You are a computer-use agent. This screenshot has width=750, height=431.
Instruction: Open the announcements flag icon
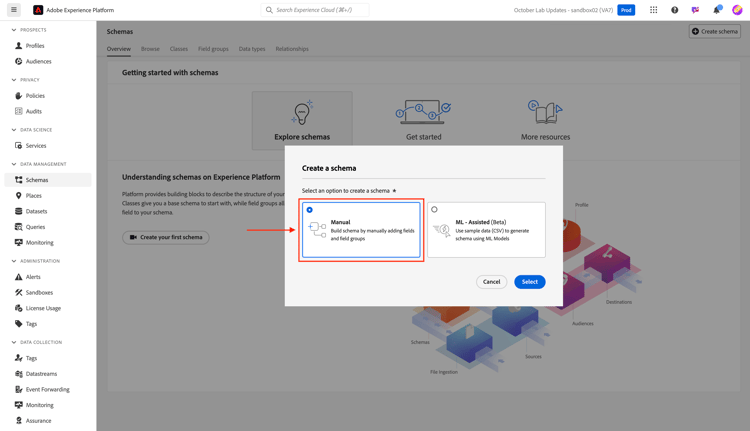(695, 10)
